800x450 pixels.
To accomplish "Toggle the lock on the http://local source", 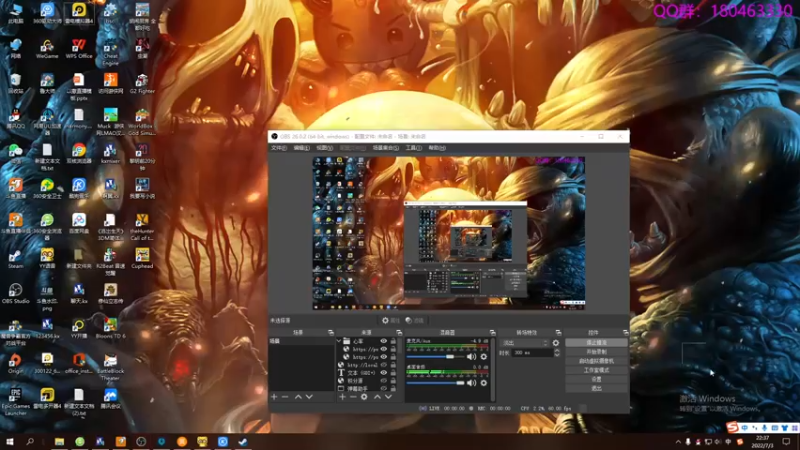I will (x=393, y=365).
